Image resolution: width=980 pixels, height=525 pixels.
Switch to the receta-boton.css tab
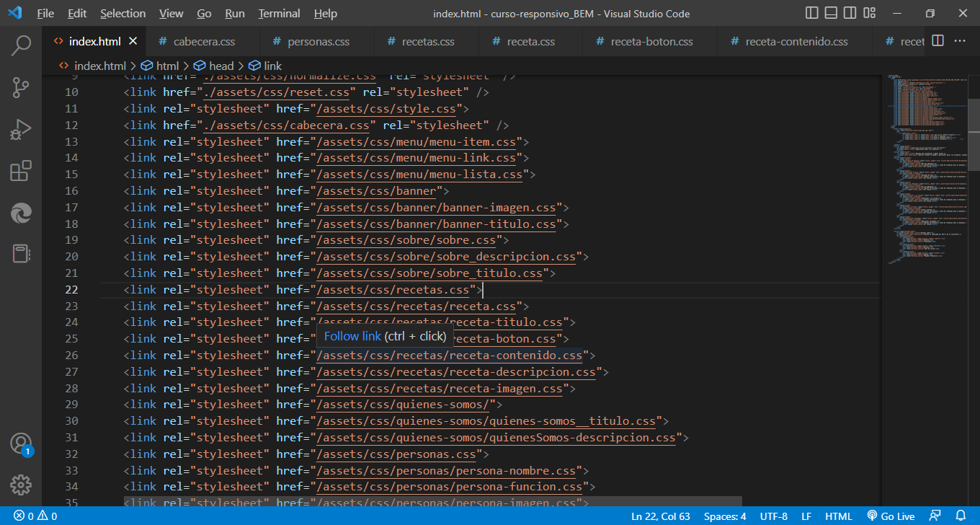pyautogui.click(x=651, y=41)
